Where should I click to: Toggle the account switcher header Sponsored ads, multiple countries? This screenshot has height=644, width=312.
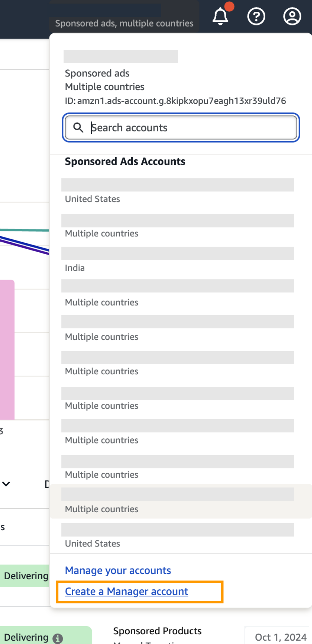click(x=124, y=23)
